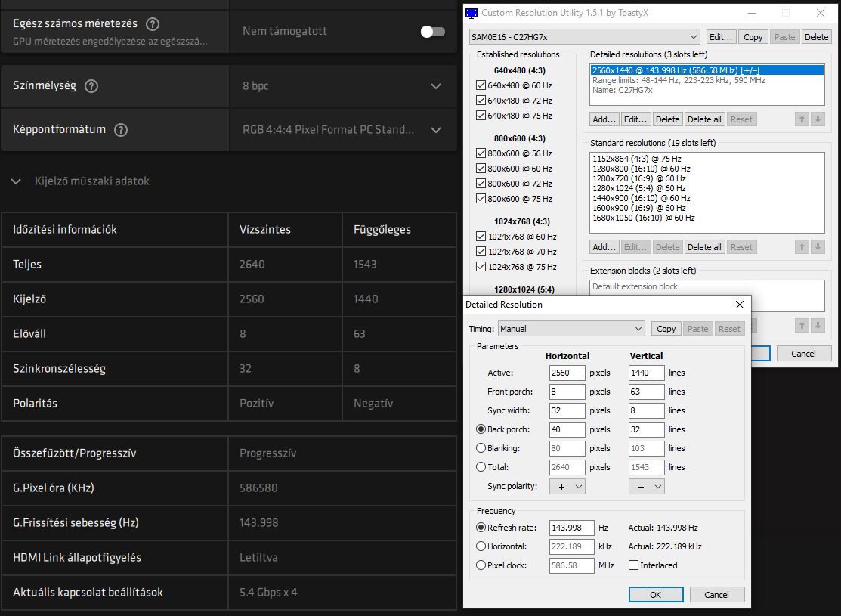The height and width of the screenshot is (616, 841).
Task: Click down arrow in Standard resolutions section
Action: tap(818, 247)
